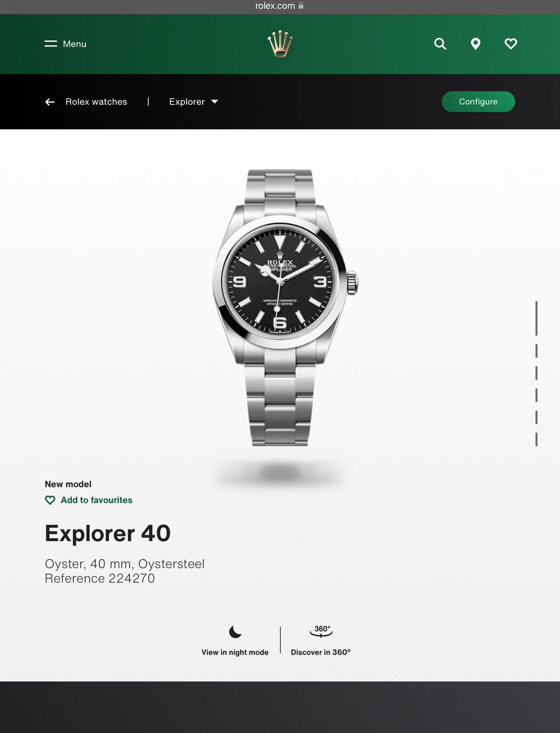Toggle View in night mode
This screenshot has width=560, height=733.
click(x=235, y=652)
